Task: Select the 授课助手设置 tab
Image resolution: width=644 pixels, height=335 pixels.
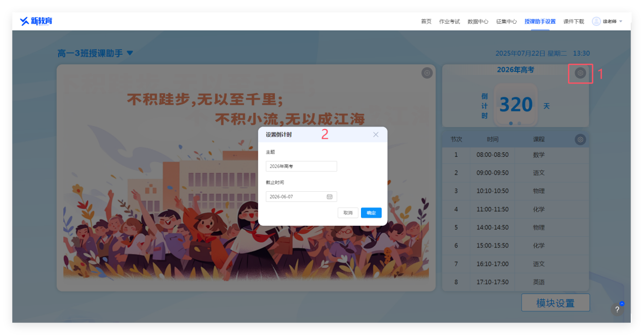Action: pyautogui.click(x=540, y=21)
